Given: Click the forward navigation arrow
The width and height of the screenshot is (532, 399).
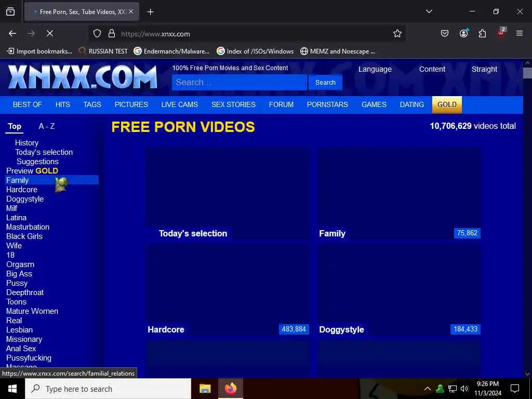Looking at the screenshot, I should click(x=31, y=33).
